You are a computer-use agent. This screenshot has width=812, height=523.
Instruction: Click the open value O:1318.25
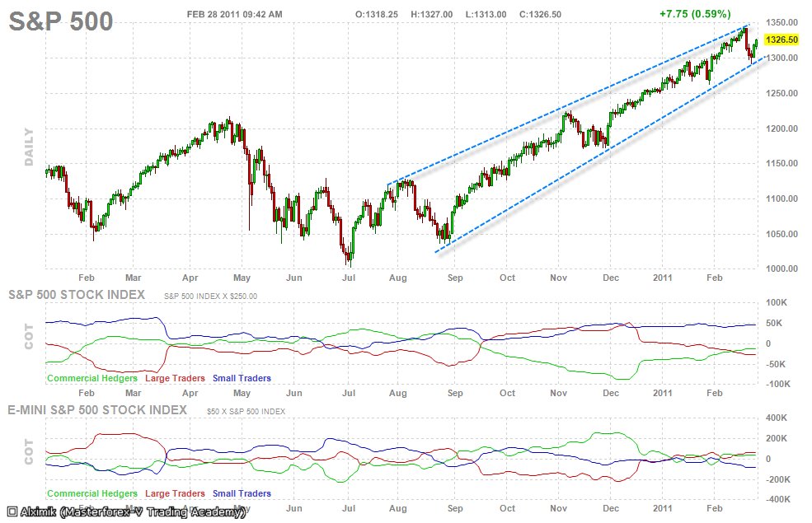click(x=377, y=15)
